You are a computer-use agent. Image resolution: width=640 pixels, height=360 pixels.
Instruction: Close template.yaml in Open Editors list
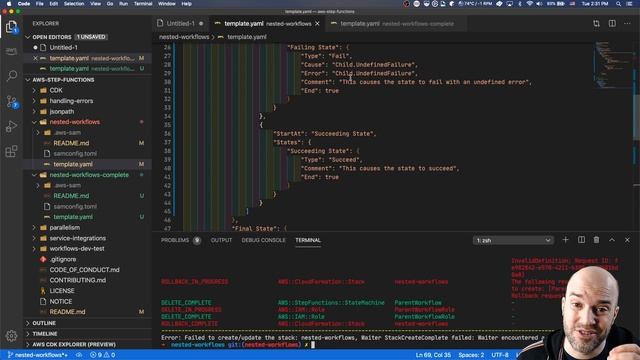click(35, 58)
